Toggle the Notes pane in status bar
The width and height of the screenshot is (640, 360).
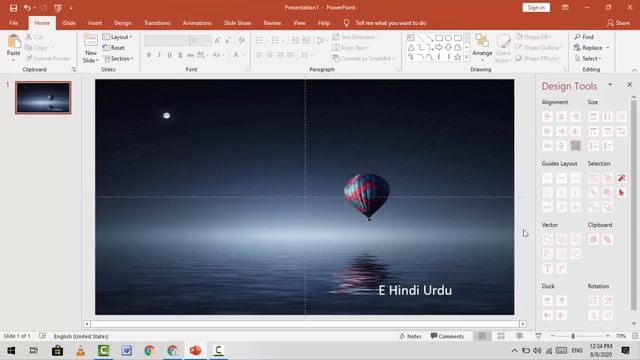410,336
